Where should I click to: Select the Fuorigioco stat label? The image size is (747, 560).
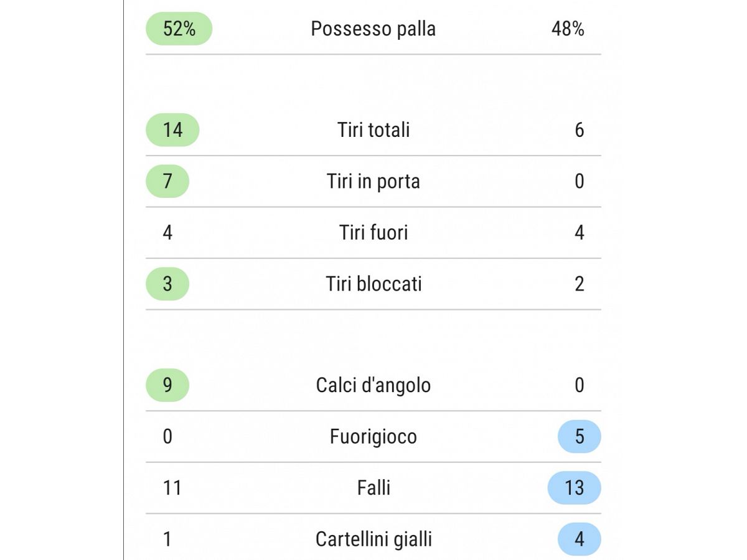pos(374,437)
